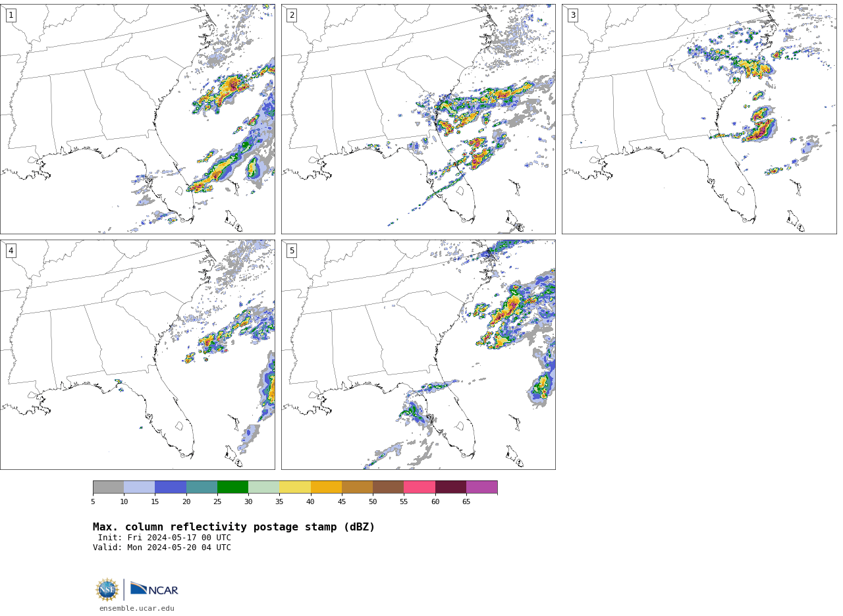Open ensemble member 3 reflectivity map
843x616 pixels.
(x=699, y=119)
